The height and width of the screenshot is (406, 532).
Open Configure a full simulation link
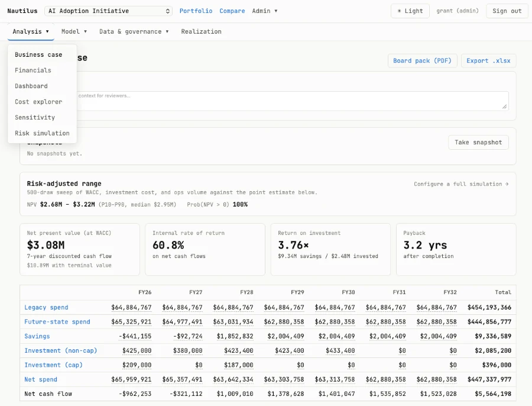point(460,184)
